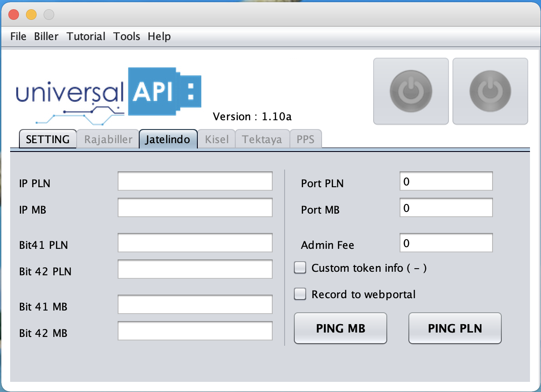Select the Jatelindo tab
This screenshot has width=541, height=392.
point(168,139)
